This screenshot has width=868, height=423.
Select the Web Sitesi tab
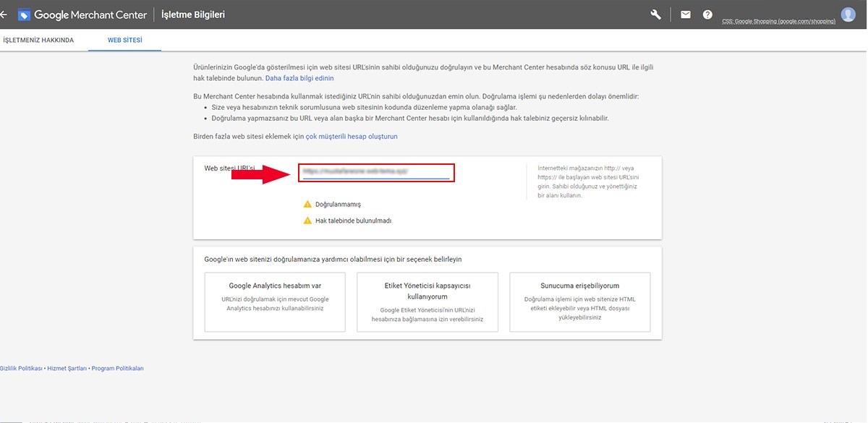pos(125,40)
